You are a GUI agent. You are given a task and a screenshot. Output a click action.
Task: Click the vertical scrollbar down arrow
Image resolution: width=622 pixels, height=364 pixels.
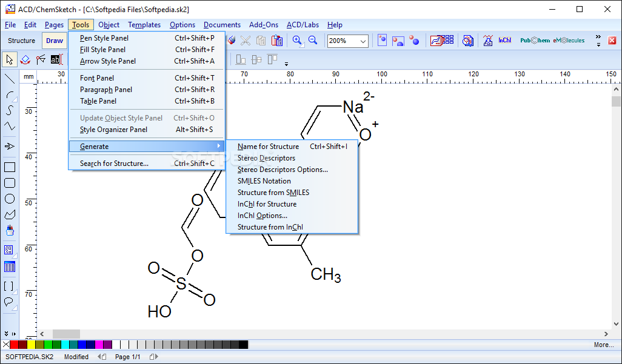click(616, 323)
